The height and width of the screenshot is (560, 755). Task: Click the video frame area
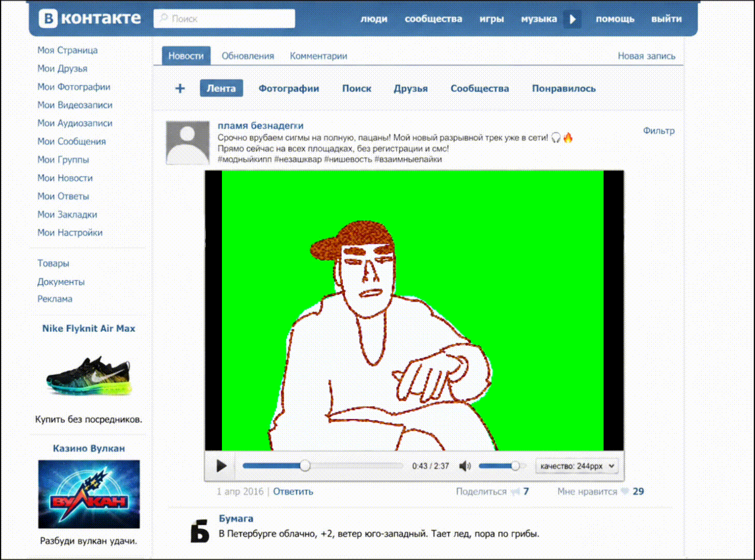(414, 311)
